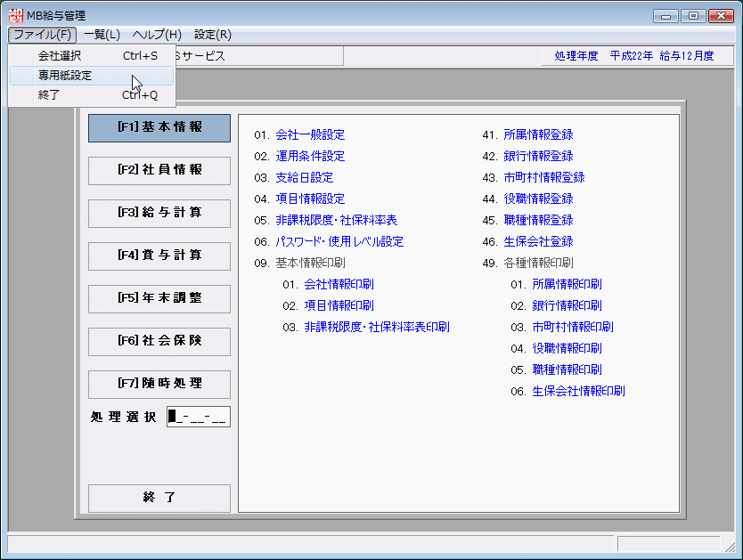Screen dimensions: 743x560
Task: Open the [F5] 年末調整 section
Action: point(159,299)
